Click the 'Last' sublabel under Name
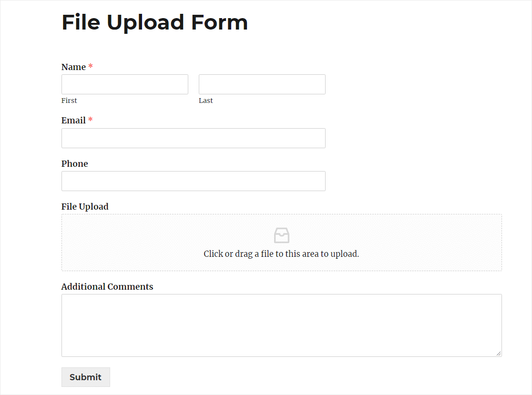The width and height of the screenshot is (532, 395). [x=206, y=101]
